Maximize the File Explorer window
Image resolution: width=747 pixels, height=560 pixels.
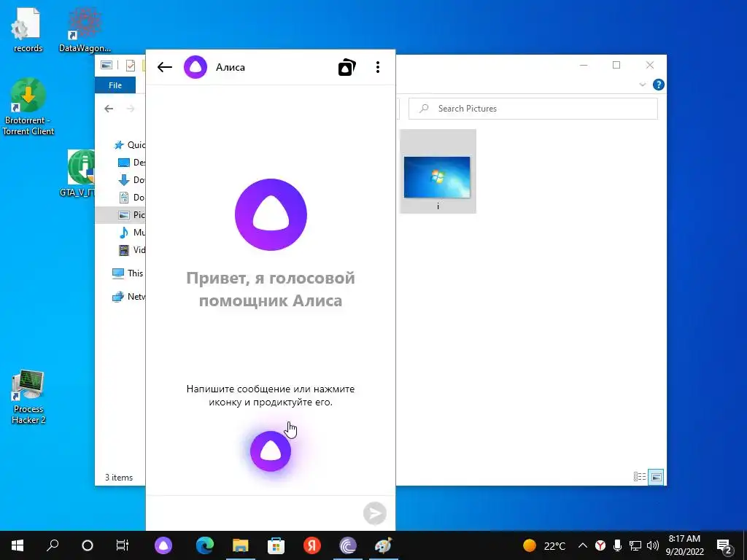616,65
